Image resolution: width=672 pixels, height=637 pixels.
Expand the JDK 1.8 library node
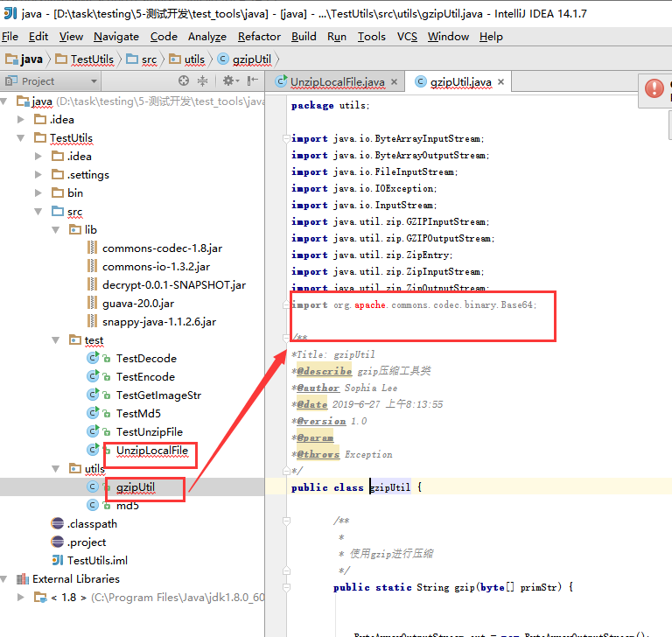pos(21,597)
